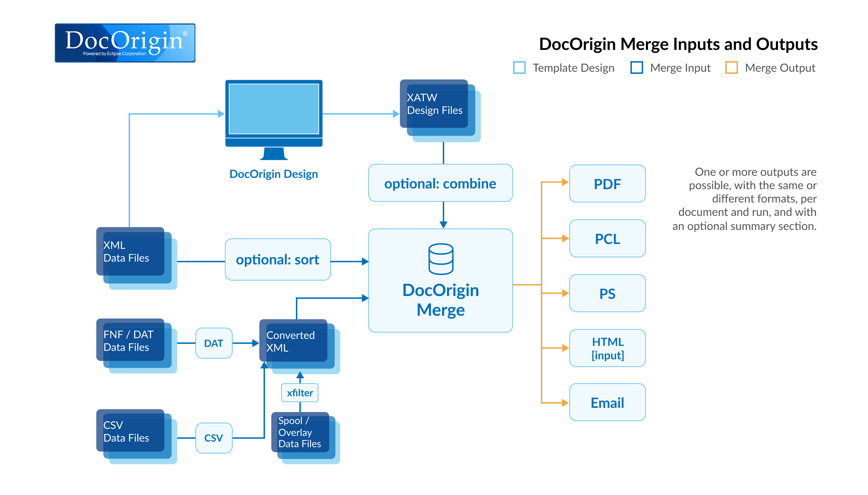Select the CSV Data Files stack
The width and height of the screenshot is (868, 495).
tap(131, 432)
